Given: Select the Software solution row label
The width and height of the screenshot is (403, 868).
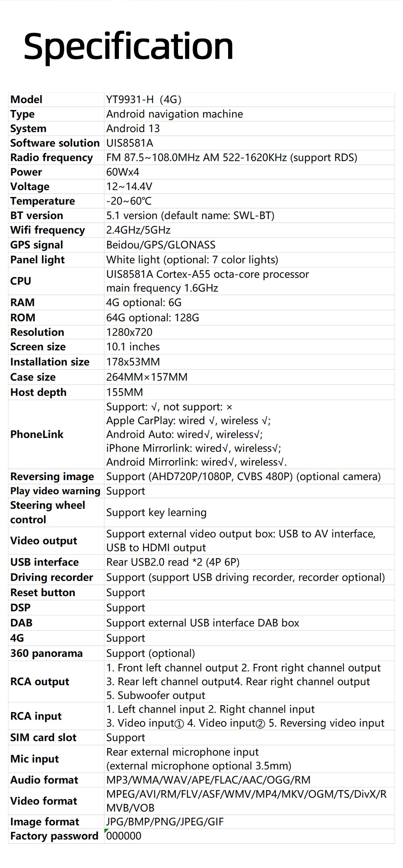Looking at the screenshot, I should click(55, 143).
